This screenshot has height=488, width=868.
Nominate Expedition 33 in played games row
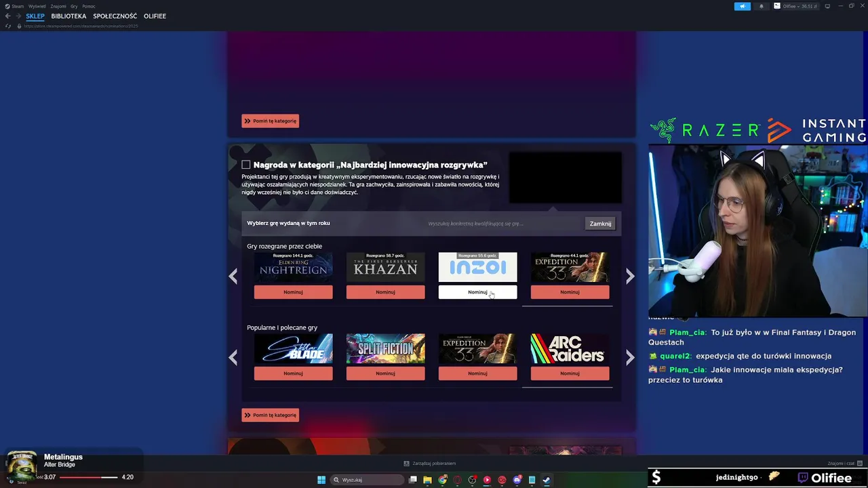pyautogui.click(x=570, y=292)
